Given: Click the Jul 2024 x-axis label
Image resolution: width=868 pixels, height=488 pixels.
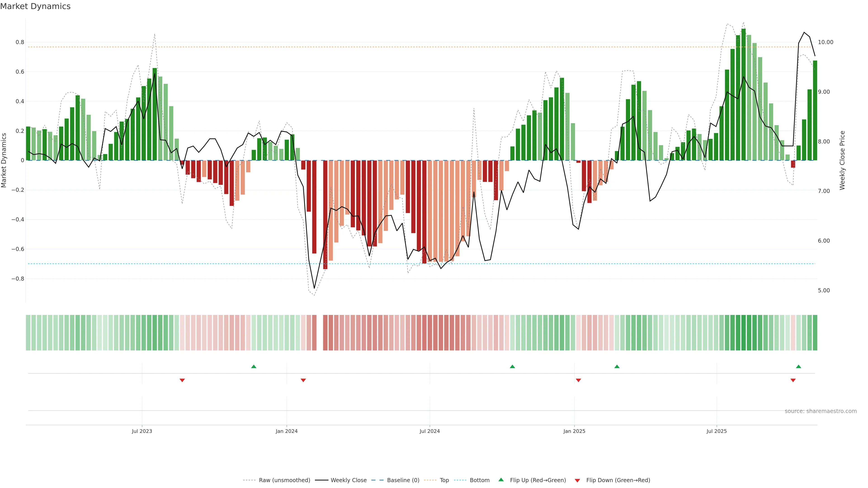Looking at the screenshot, I should [x=430, y=431].
